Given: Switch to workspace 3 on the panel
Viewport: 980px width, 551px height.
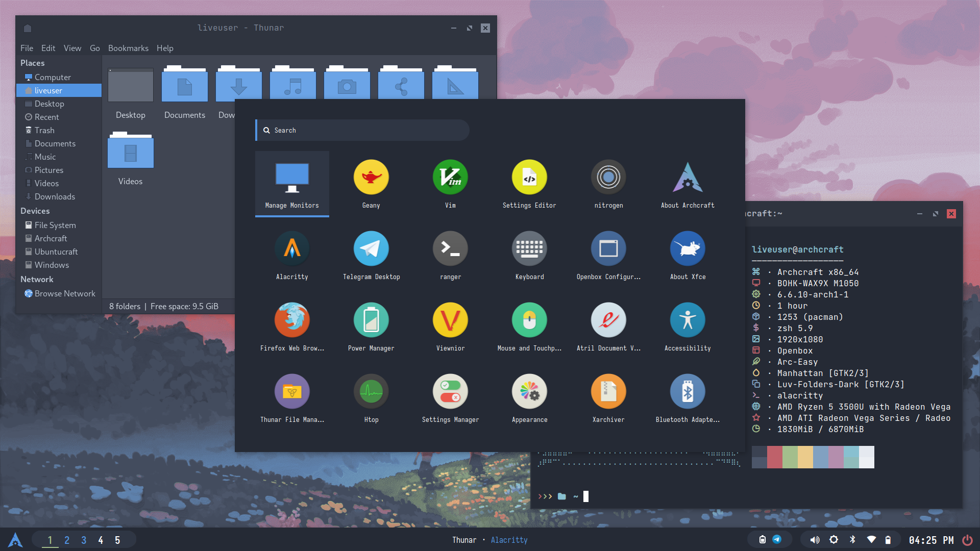Looking at the screenshot, I should click(x=84, y=540).
